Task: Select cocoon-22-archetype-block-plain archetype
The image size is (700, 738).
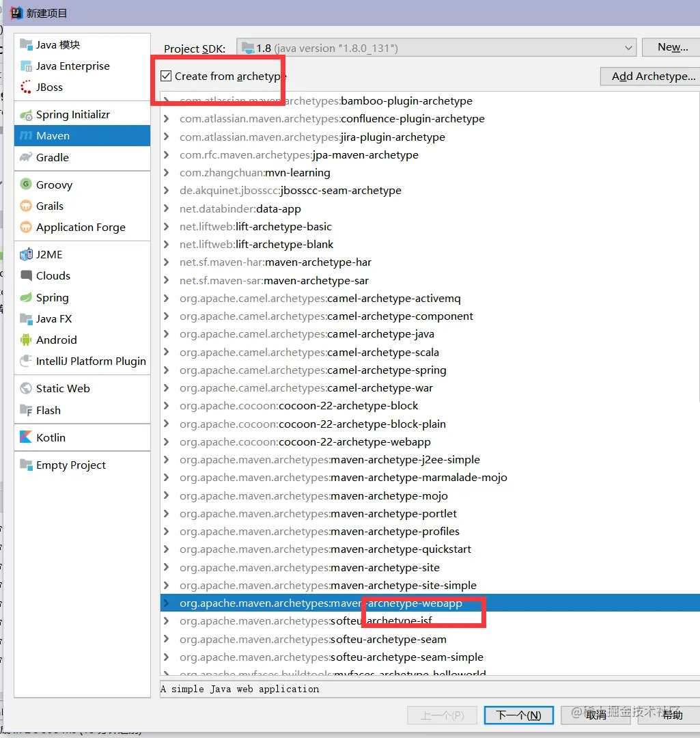Action: (x=312, y=424)
